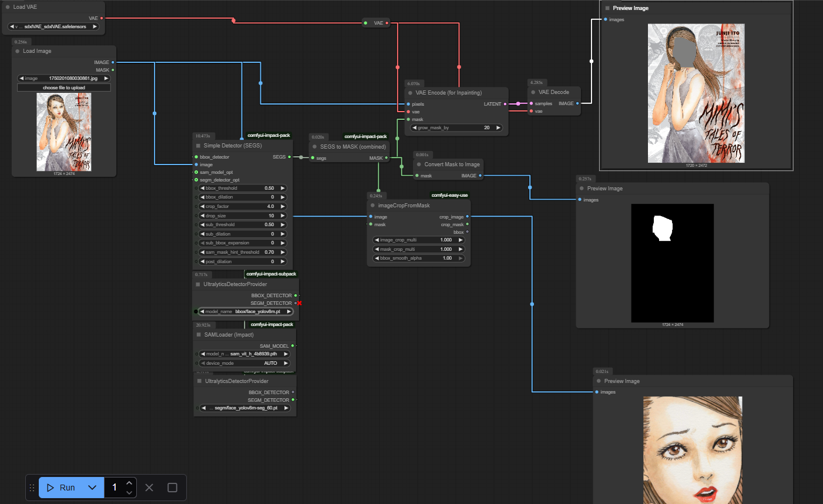Click the sub_threshold 0.50 value field
823x504 pixels.
243,224
